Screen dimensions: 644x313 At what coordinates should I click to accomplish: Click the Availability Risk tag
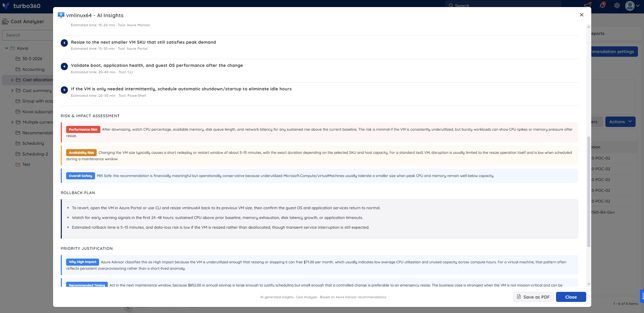81,152
